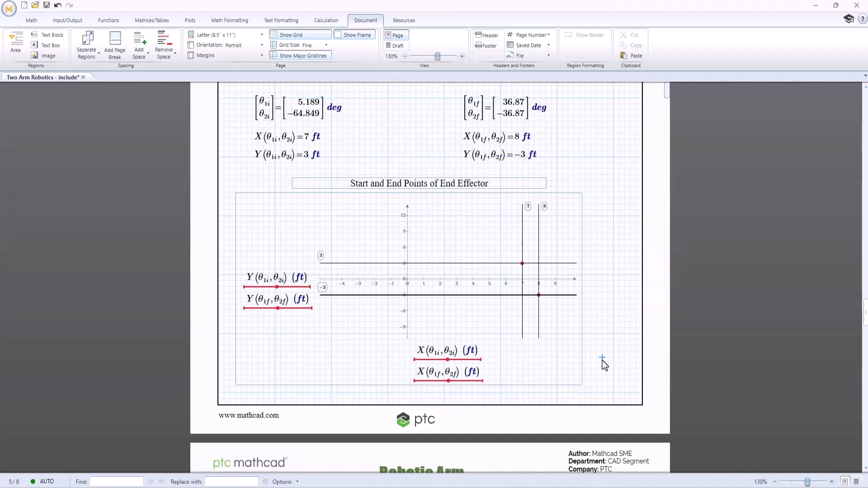
Task: Toggle Show Grid option
Action: point(300,35)
